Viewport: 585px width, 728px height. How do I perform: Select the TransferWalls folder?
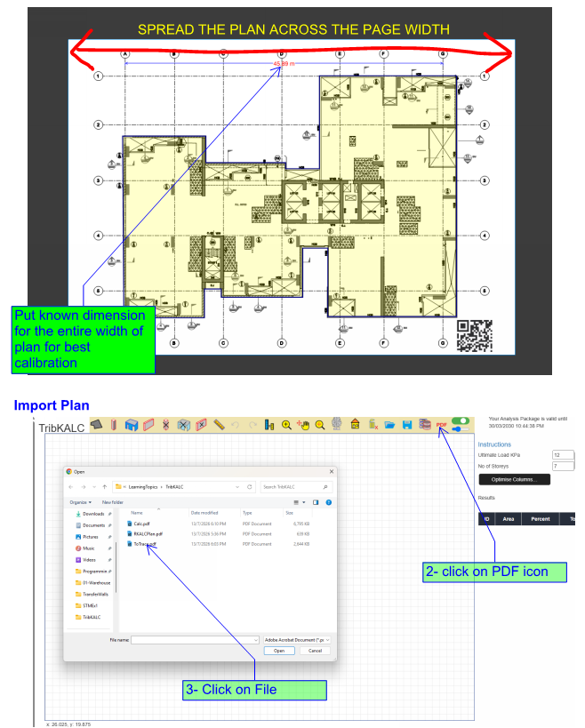93,595
